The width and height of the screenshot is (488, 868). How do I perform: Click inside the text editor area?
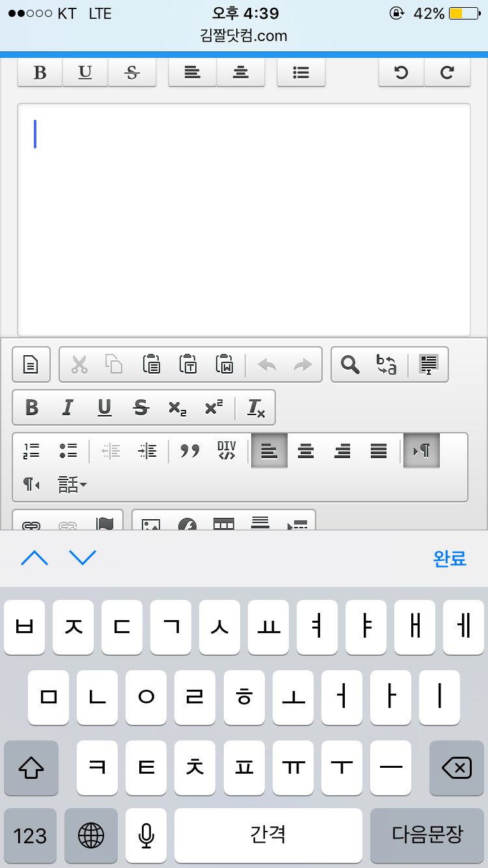[244, 221]
